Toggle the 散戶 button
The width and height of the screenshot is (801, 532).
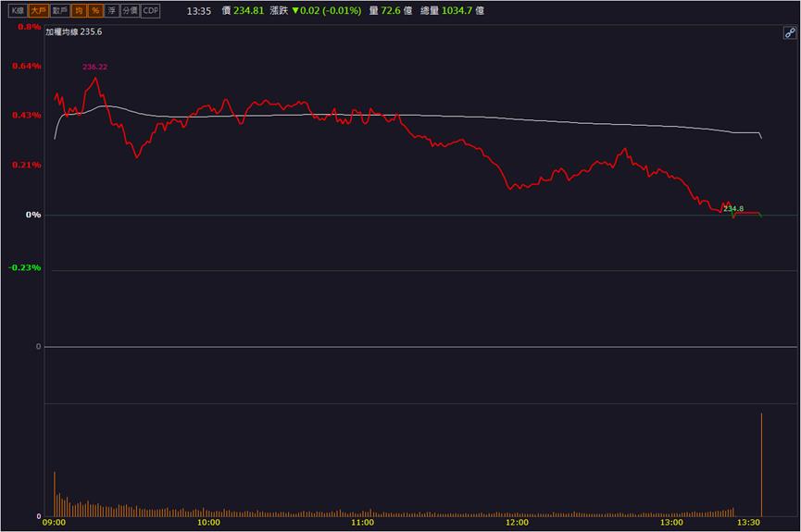click(x=60, y=11)
